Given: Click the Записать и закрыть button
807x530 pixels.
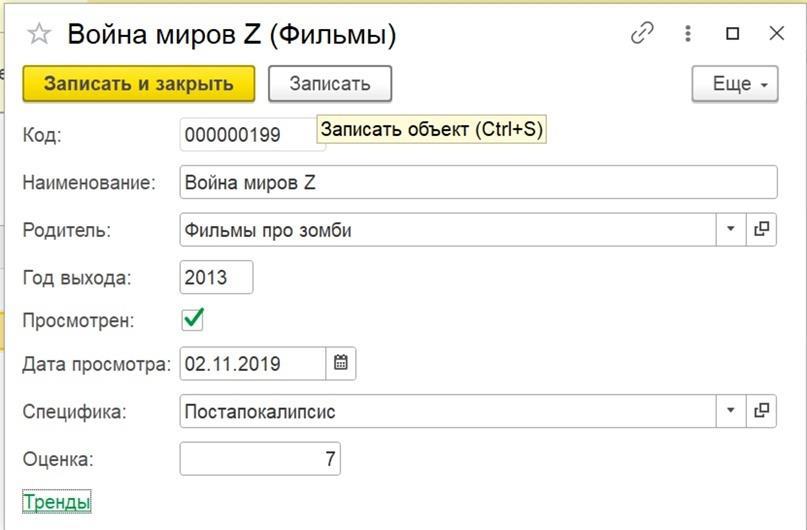Looking at the screenshot, I should 139,83.
